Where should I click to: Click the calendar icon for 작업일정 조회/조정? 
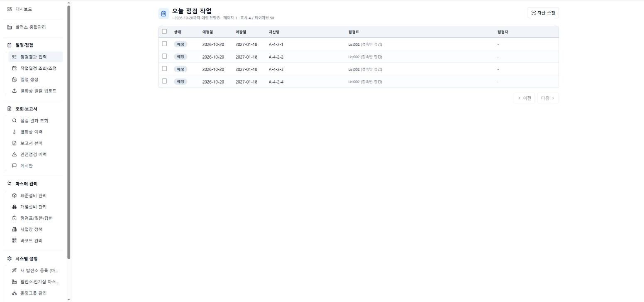pyautogui.click(x=15, y=69)
